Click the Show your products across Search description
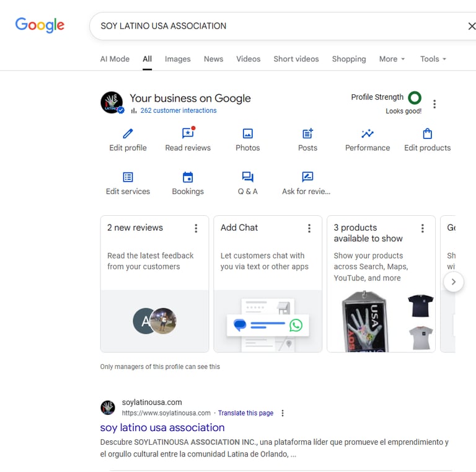The height and width of the screenshot is (472, 476). tap(371, 267)
